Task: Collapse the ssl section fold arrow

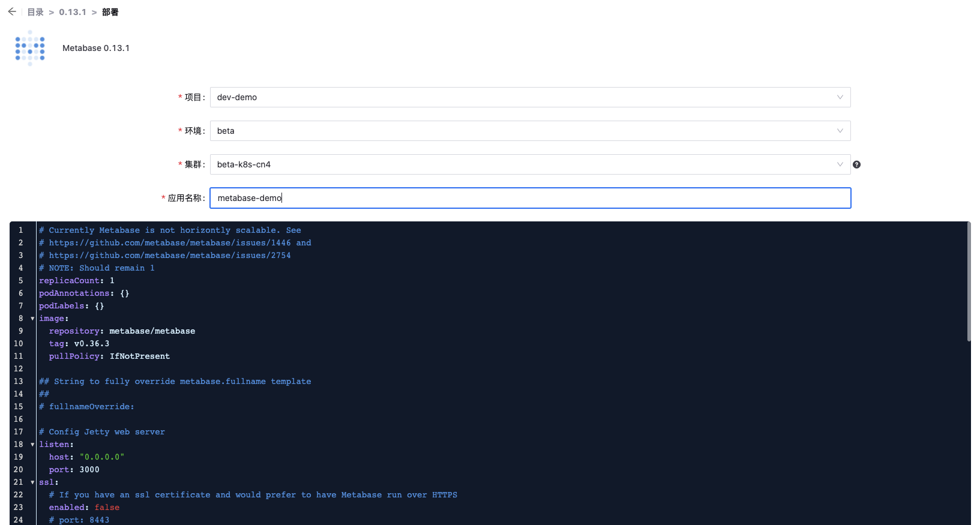Action: tap(32, 482)
